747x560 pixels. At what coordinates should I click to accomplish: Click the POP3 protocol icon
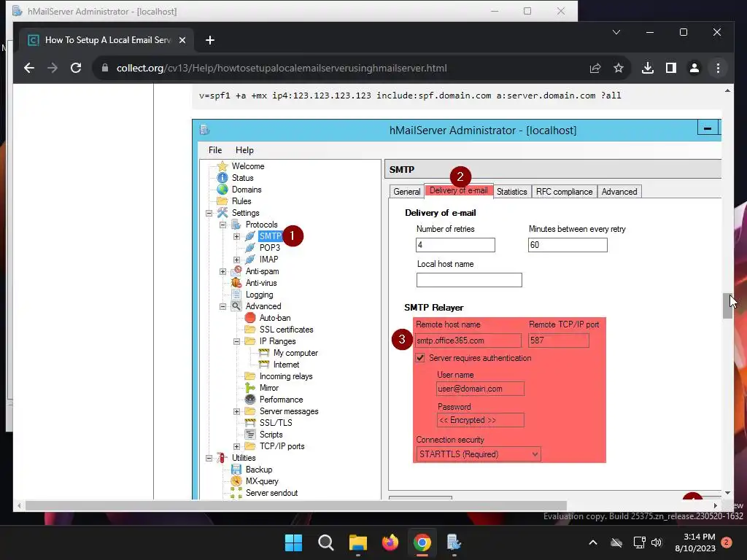(x=250, y=248)
